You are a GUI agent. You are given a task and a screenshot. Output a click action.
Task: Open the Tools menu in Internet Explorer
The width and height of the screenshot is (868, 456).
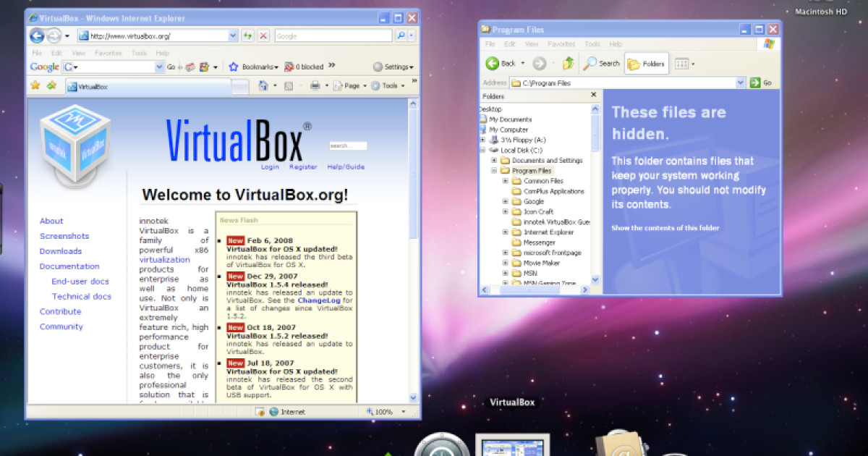click(139, 52)
